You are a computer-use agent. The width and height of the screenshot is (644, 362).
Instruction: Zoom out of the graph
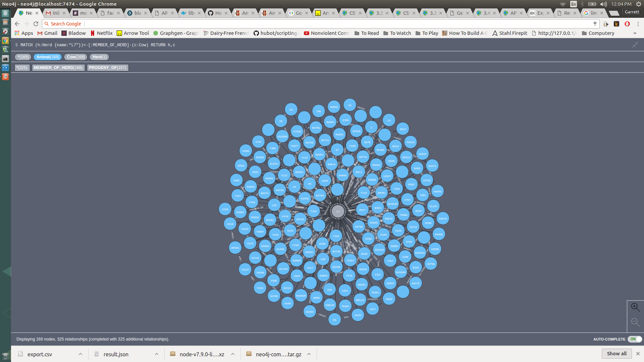635,322
